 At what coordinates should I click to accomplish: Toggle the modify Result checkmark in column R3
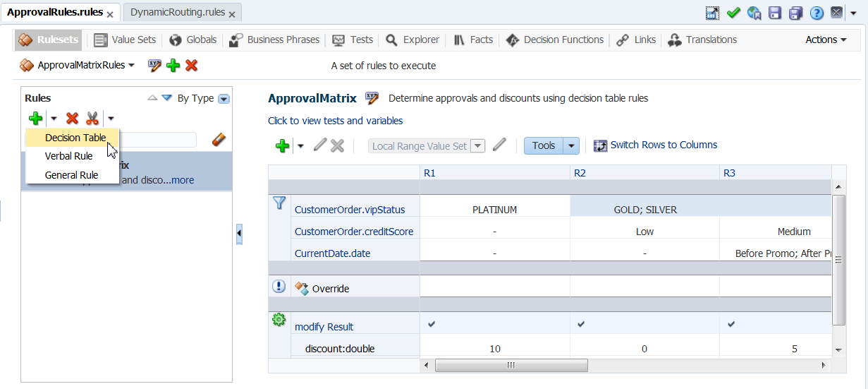731,324
